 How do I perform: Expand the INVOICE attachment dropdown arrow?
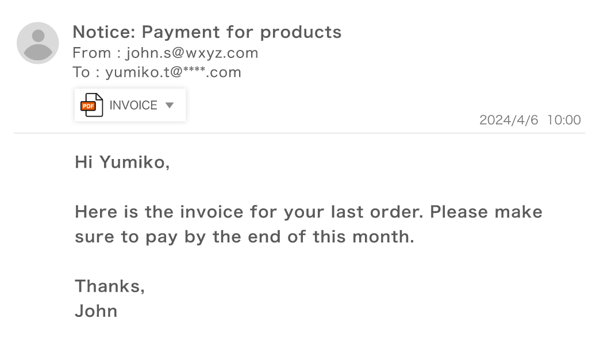[169, 105]
